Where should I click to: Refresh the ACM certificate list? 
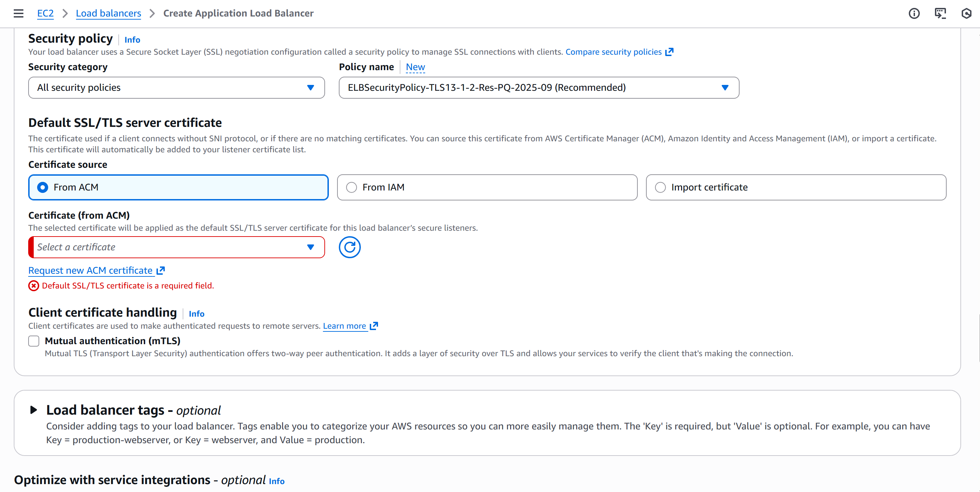(349, 247)
